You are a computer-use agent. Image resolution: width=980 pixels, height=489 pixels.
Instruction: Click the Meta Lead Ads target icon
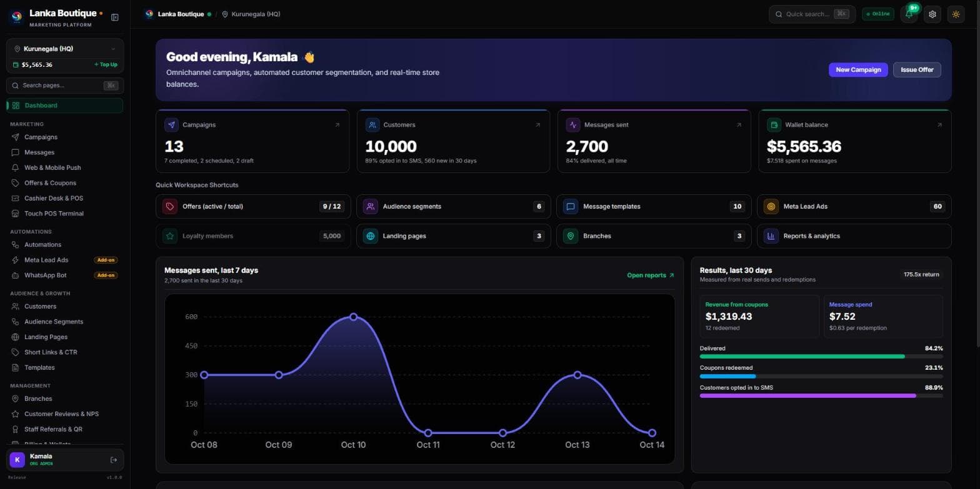tap(771, 206)
